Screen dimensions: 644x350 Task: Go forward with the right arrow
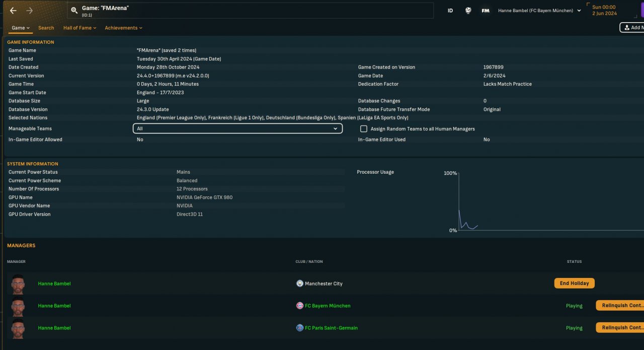coord(29,11)
